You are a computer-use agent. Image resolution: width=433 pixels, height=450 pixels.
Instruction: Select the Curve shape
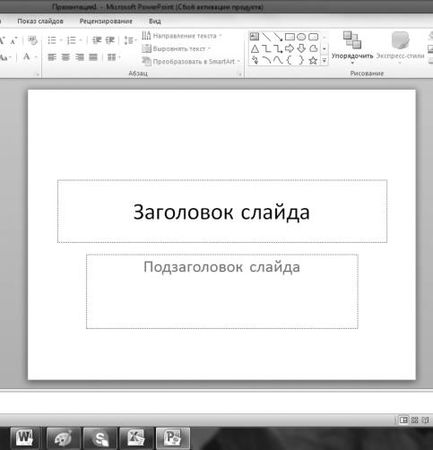pyautogui.click(x=278, y=60)
